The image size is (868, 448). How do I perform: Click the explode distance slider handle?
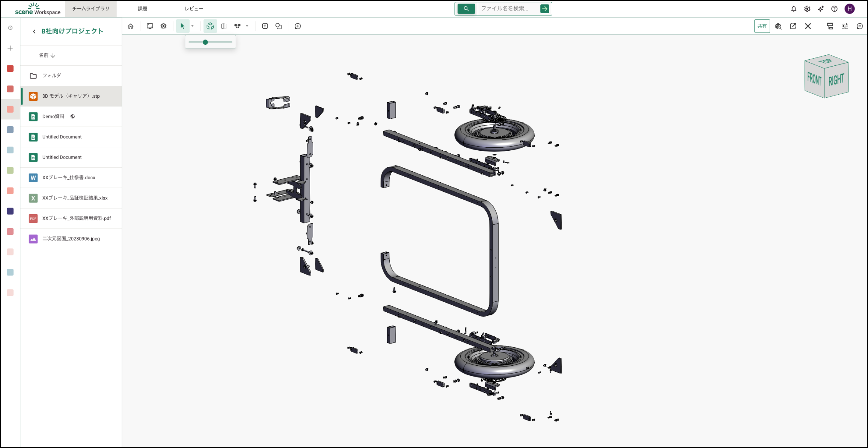(x=205, y=42)
